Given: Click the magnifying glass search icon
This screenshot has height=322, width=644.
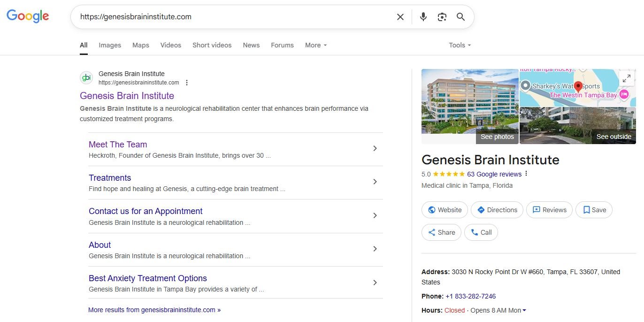Looking at the screenshot, I should point(460,17).
